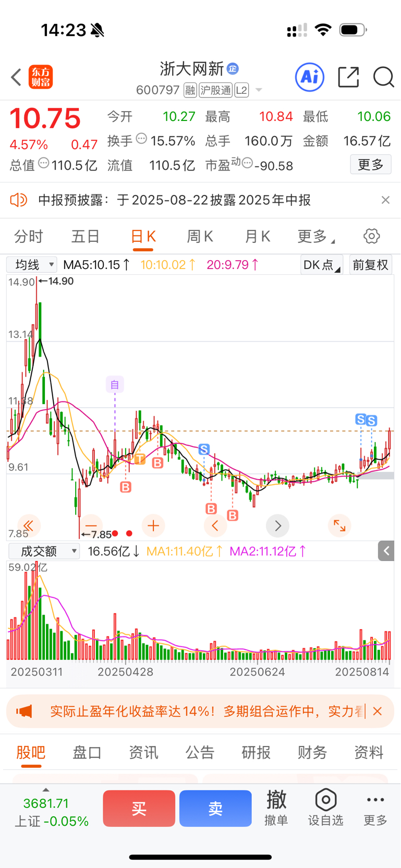The height and width of the screenshot is (868, 401).
Task: Jump to earliest data double-left arrow
Action: click(29, 525)
